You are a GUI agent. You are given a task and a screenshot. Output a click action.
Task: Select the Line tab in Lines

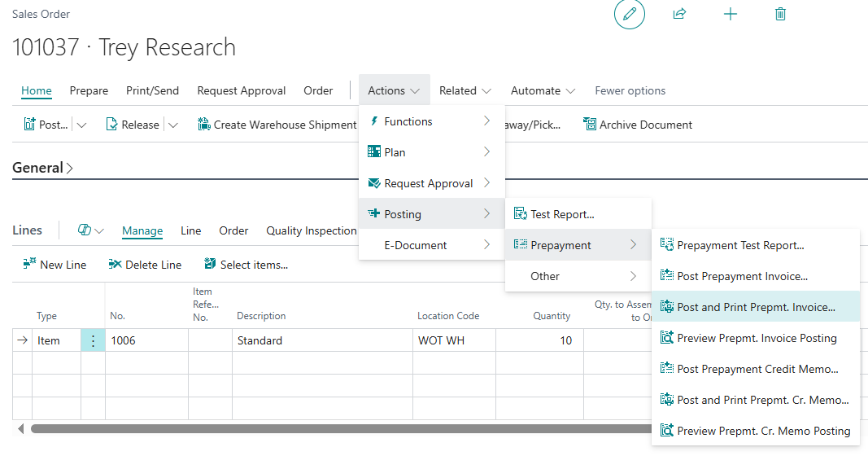click(191, 230)
